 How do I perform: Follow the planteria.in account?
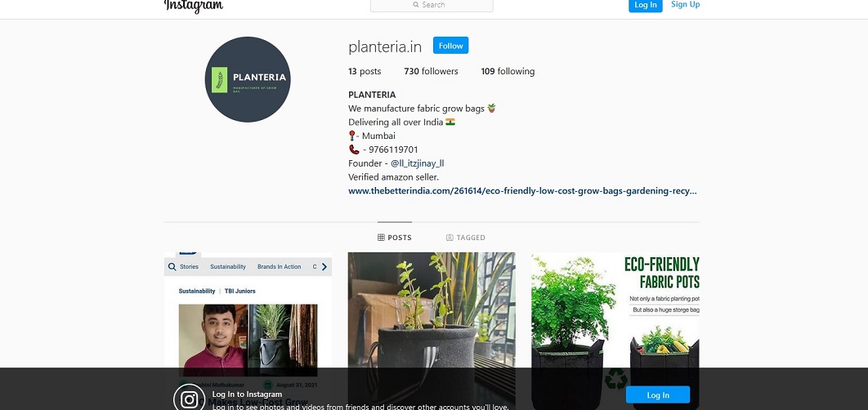(x=450, y=46)
